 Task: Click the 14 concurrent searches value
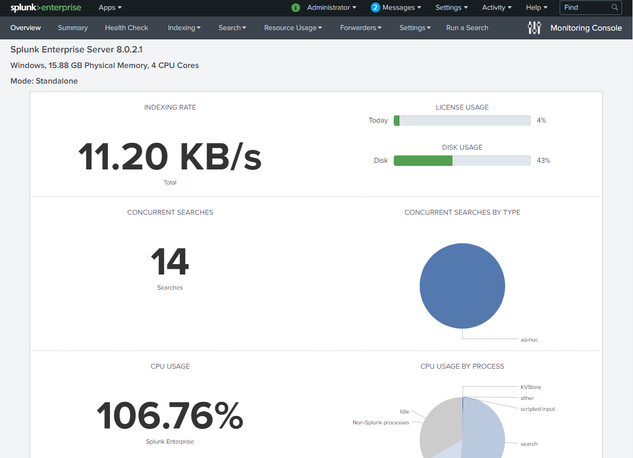(170, 261)
